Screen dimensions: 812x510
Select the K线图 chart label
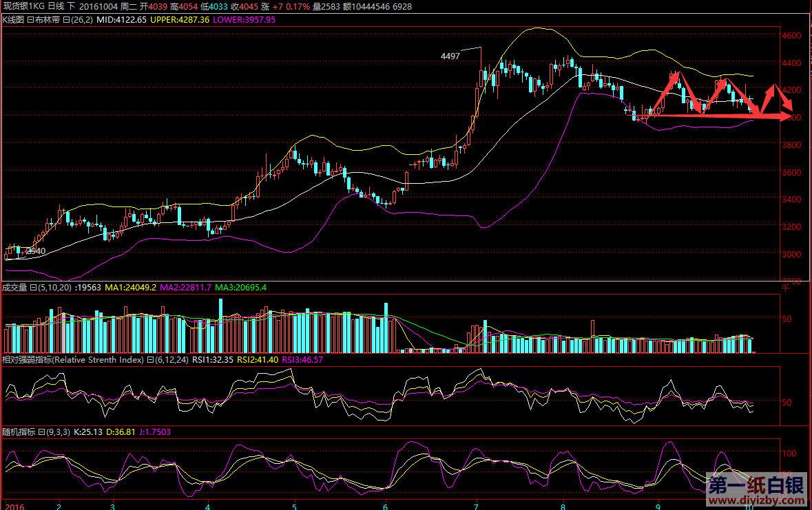(13, 20)
